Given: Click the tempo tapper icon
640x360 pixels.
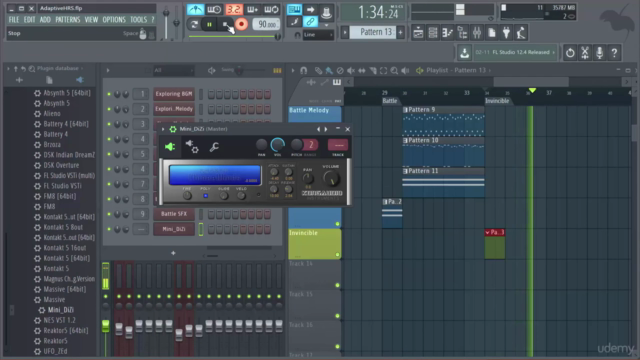Looking at the screenshot, I should pyautogui.click(x=521, y=33).
